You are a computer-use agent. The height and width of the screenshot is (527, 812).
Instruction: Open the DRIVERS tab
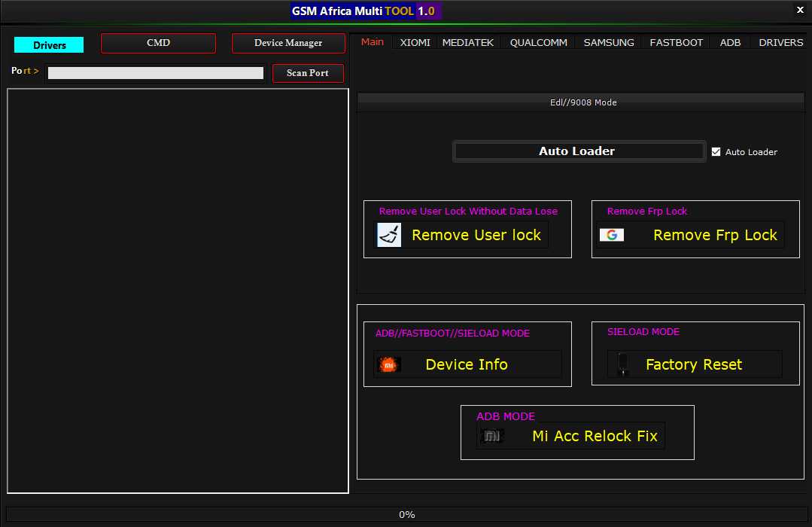(780, 43)
